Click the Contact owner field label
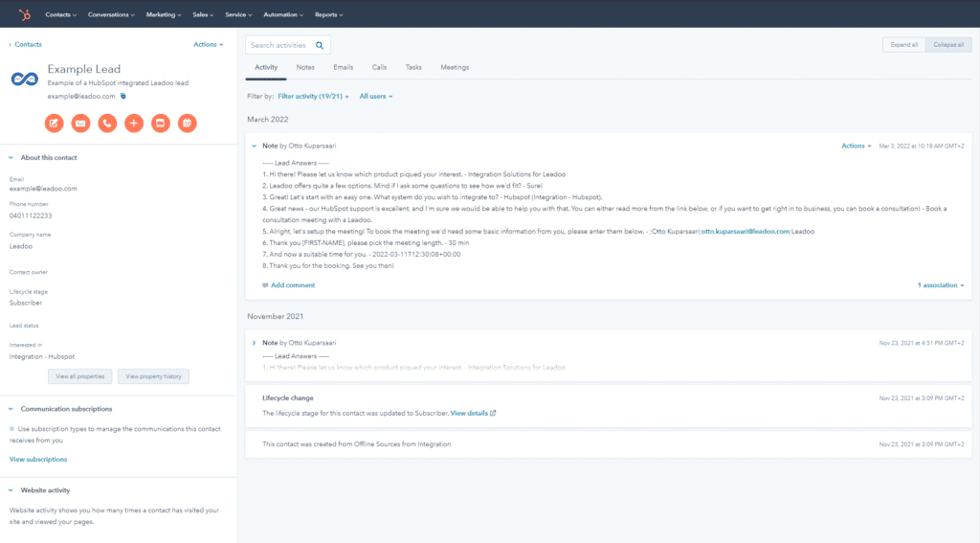Screen dimensions: 980x543 (28, 272)
